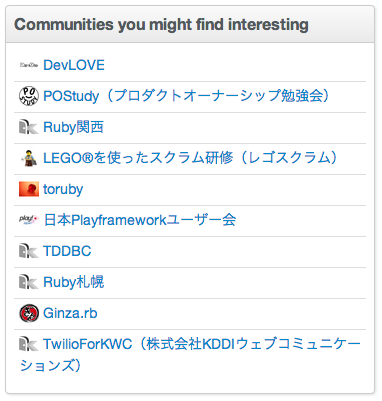The width and height of the screenshot is (382, 401).
Task: Click the default icon beside TwilioForKWC
Action: point(29,344)
